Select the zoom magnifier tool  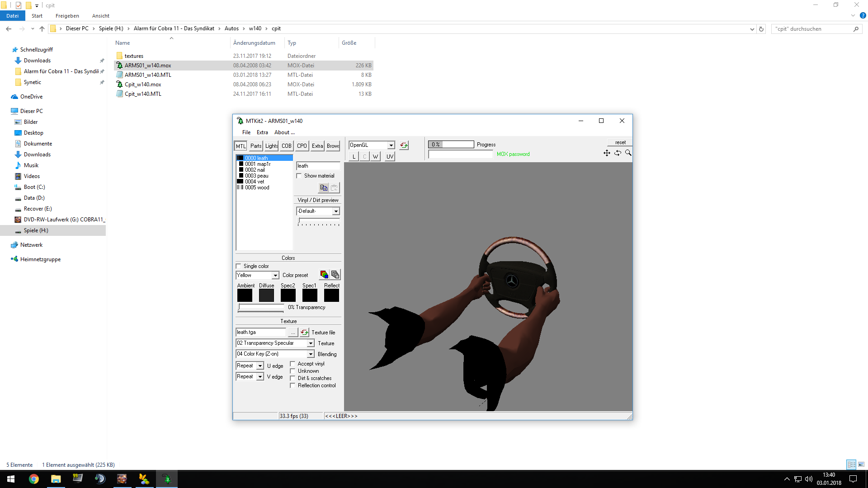point(628,153)
